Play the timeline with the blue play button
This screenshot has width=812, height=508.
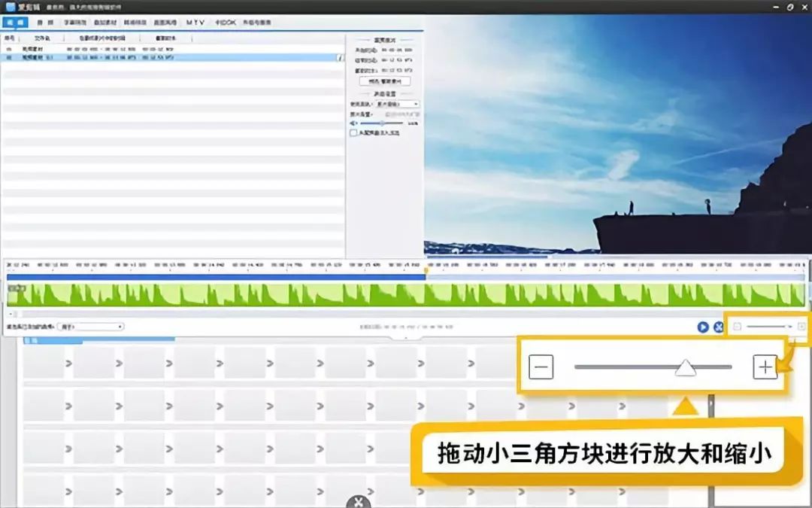click(x=703, y=327)
